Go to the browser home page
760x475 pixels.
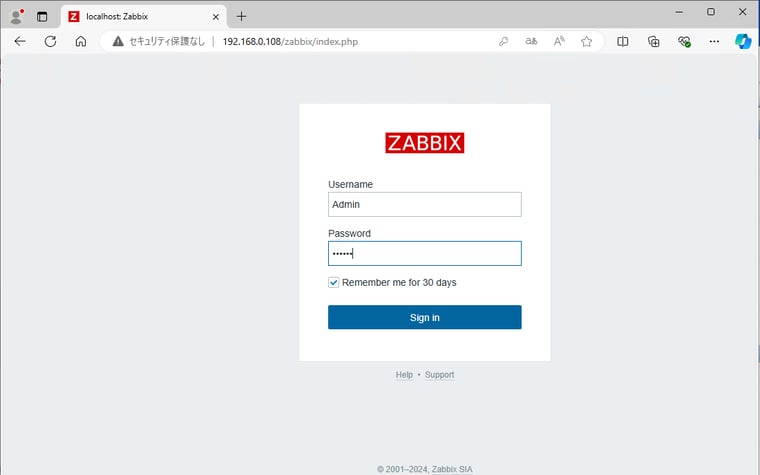pos(81,42)
